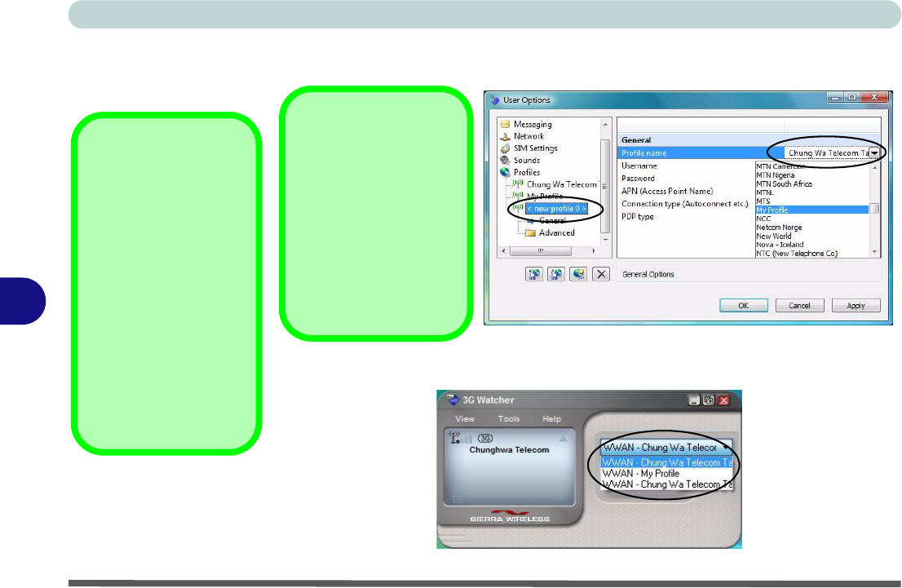Click antenna icon beside new profile 0
902x588 pixels.
518,208
